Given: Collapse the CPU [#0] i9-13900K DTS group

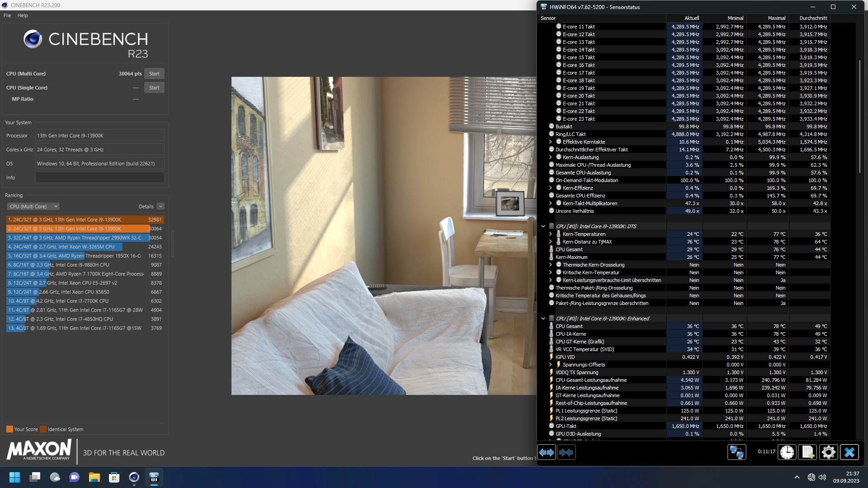Looking at the screenshot, I should (x=543, y=226).
